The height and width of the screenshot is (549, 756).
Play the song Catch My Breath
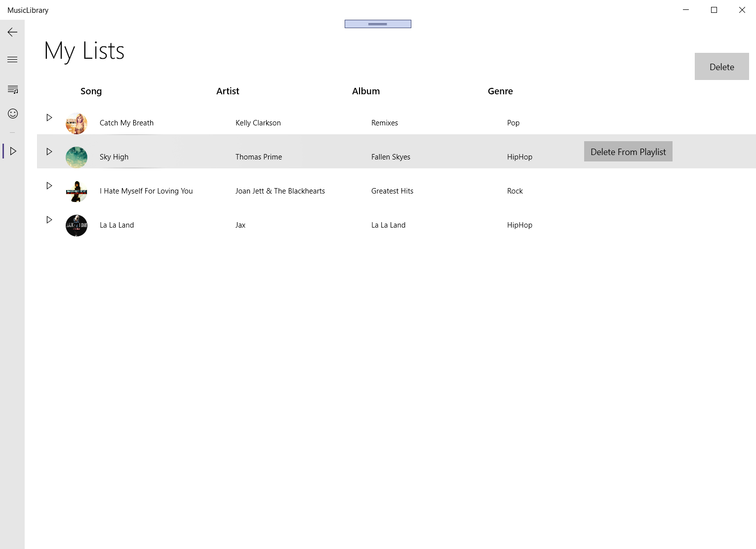click(49, 118)
